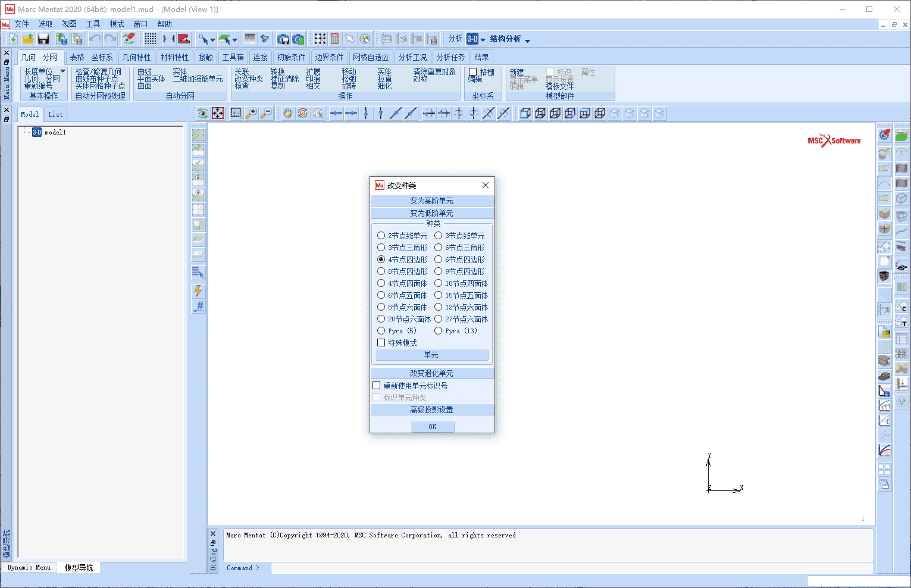The width and height of the screenshot is (911, 588).
Task: Click the Fill view icon with red arrows
Action: click(218, 113)
